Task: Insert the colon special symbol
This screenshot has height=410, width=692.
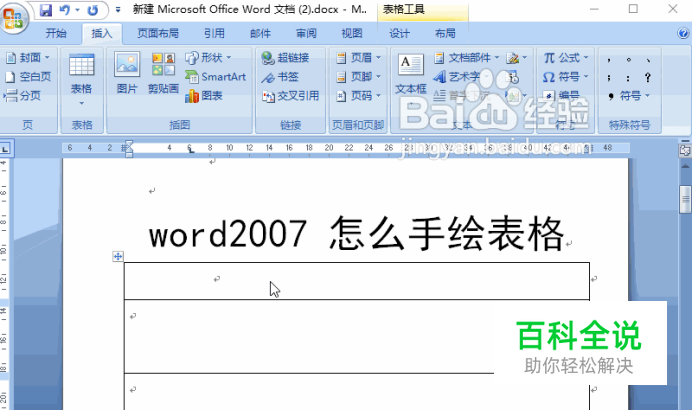Action: (x=628, y=78)
